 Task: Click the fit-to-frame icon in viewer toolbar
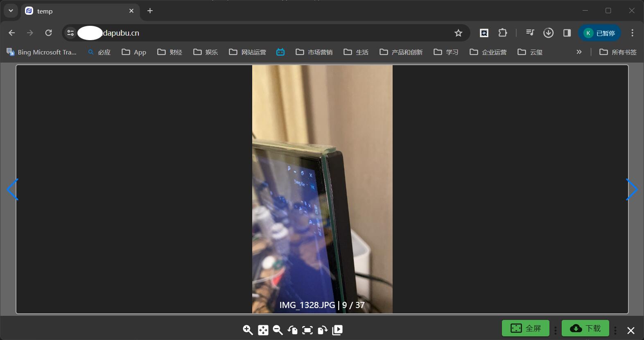pyautogui.click(x=307, y=330)
